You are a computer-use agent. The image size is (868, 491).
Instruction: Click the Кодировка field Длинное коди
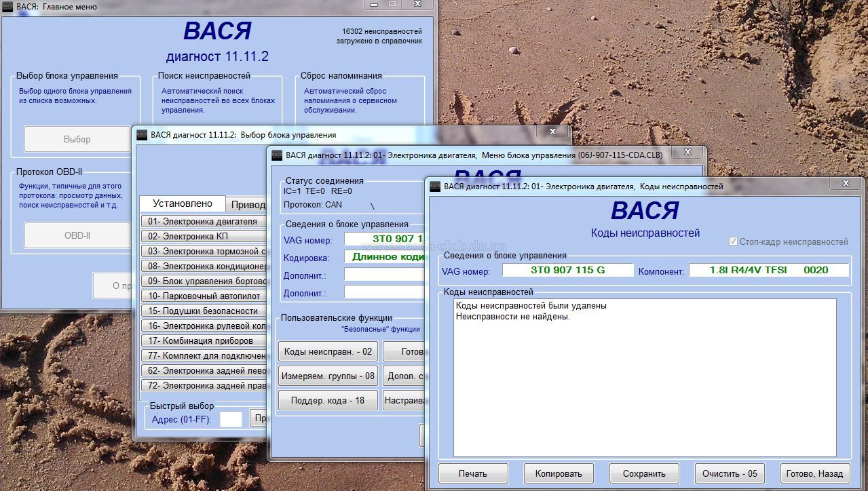coord(385,257)
